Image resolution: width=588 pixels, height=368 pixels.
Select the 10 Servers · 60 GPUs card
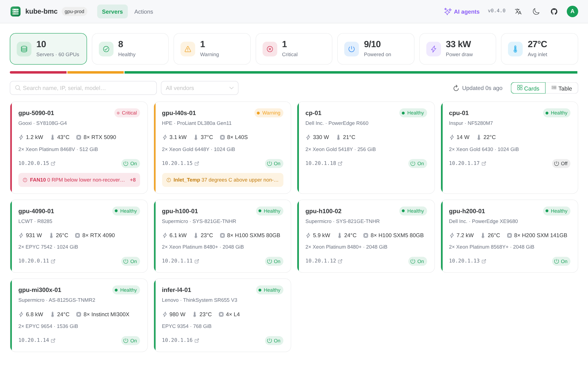point(48,49)
